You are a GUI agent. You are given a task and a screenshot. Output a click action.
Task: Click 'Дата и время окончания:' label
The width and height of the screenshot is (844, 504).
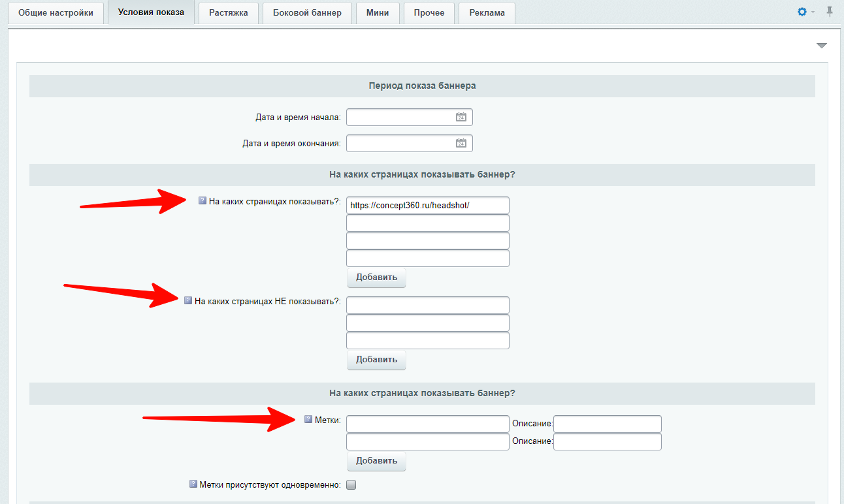(x=291, y=144)
